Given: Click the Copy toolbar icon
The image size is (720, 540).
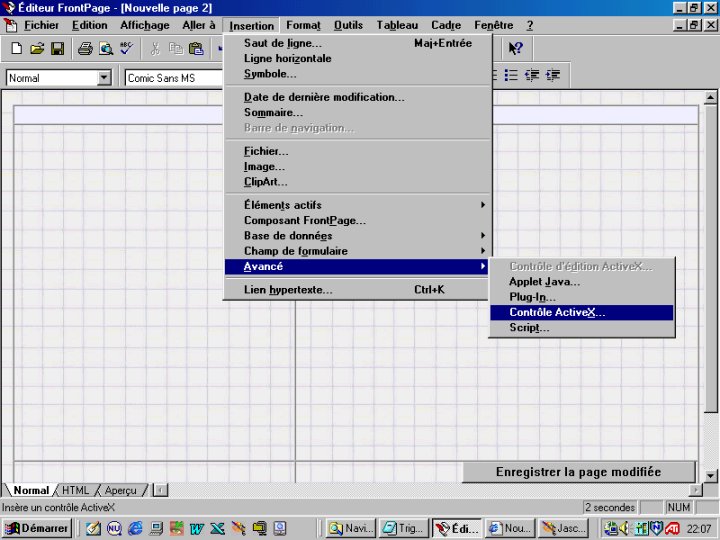Looking at the screenshot, I should 176,48.
